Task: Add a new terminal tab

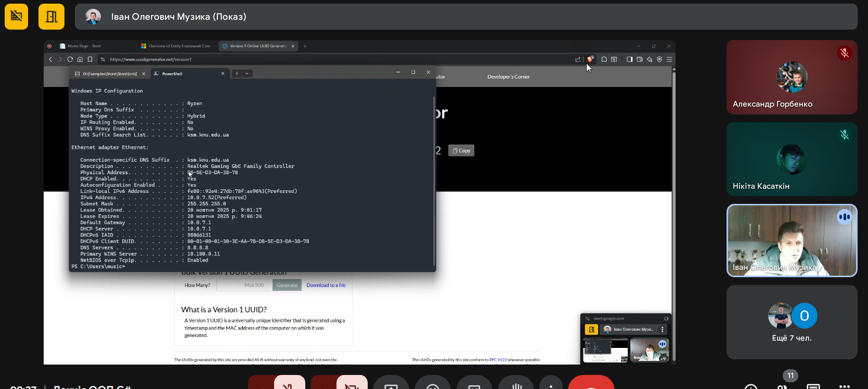Action: [237, 74]
